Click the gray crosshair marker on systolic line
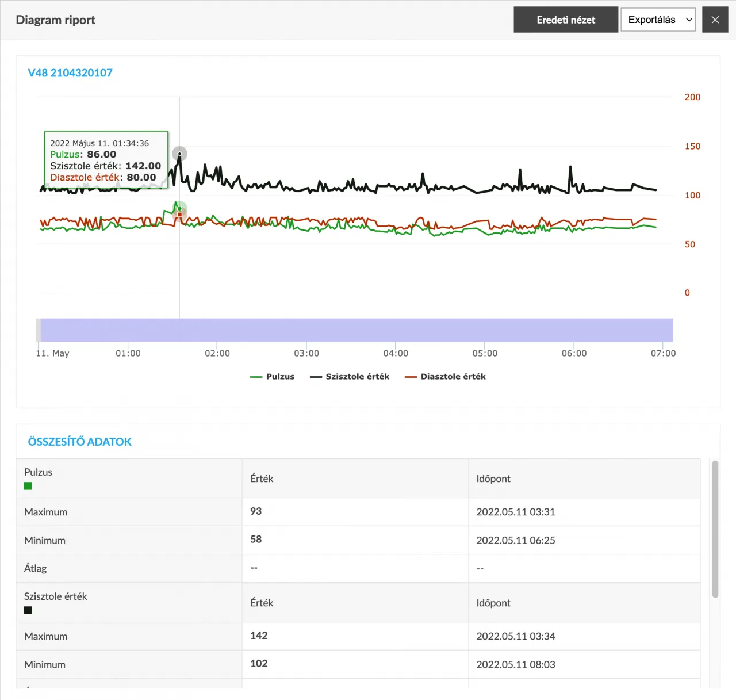The image size is (736, 700). point(179,154)
